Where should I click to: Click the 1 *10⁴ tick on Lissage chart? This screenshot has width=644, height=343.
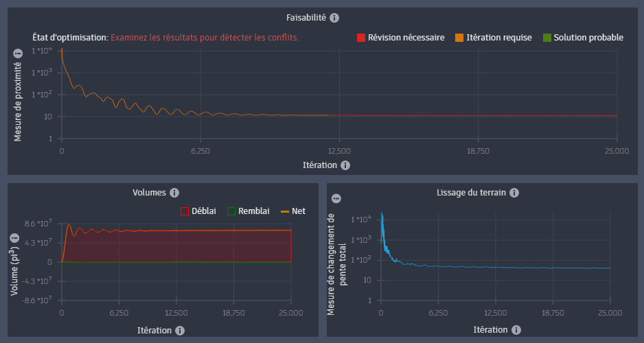click(361, 220)
